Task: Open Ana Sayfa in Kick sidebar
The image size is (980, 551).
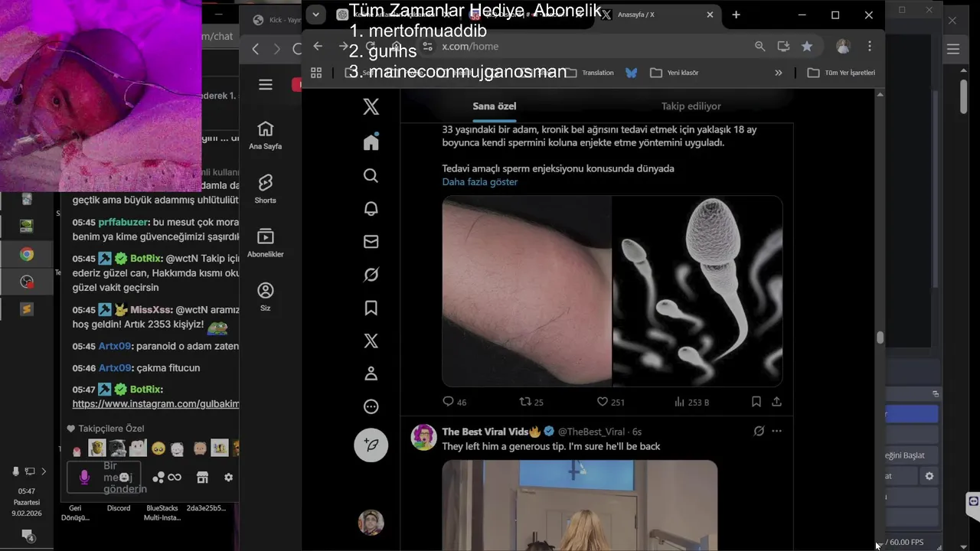Action: click(266, 135)
